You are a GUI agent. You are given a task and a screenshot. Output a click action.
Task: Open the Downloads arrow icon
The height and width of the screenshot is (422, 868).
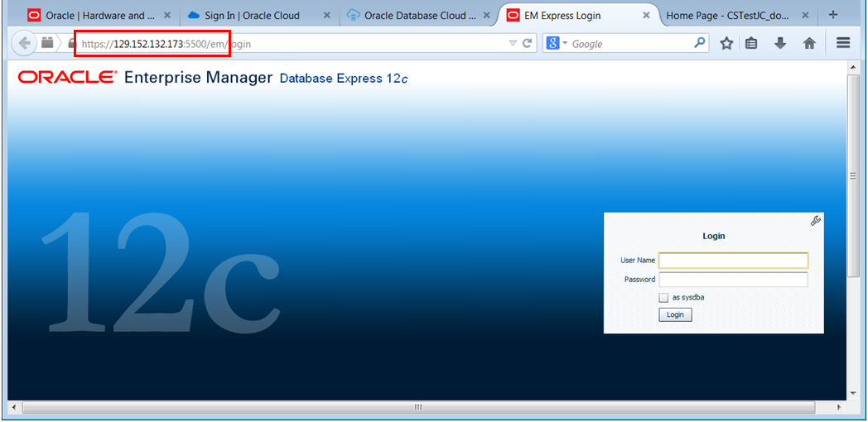pos(780,43)
